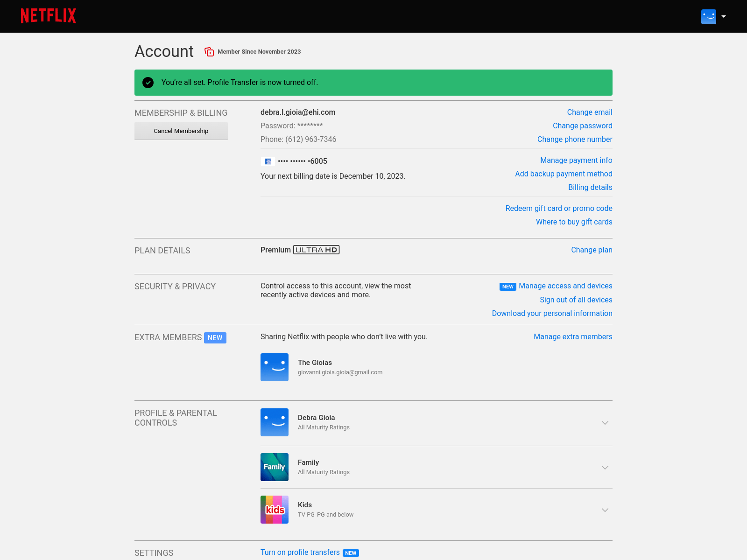Click the Netflix logo
Viewport: 747px width, 560px height.
point(49,16)
